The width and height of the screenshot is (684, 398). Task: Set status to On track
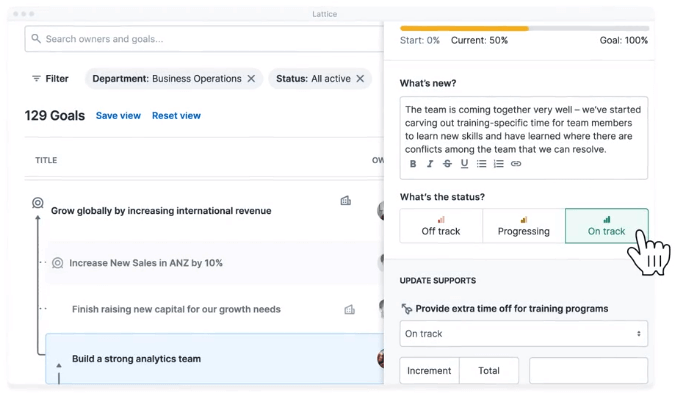pyautogui.click(x=607, y=226)
